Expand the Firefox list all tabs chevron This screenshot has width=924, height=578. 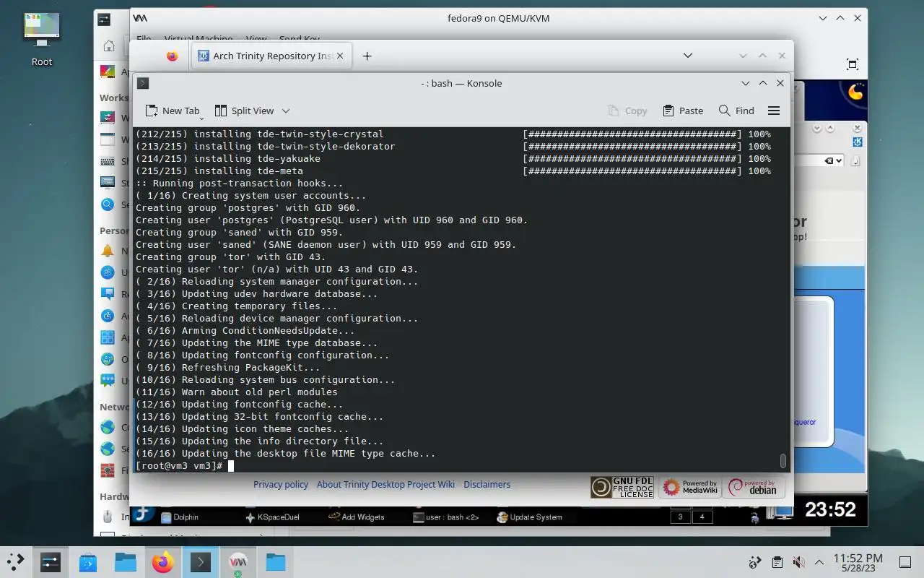[x=688, y=56]
